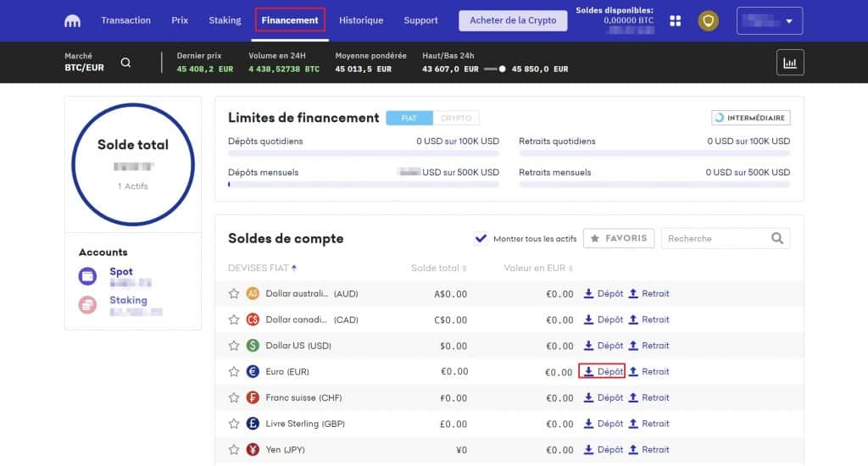Click the Recherche search magnifier icon
The image size is (868, 466).
click(x=777, y=239)
